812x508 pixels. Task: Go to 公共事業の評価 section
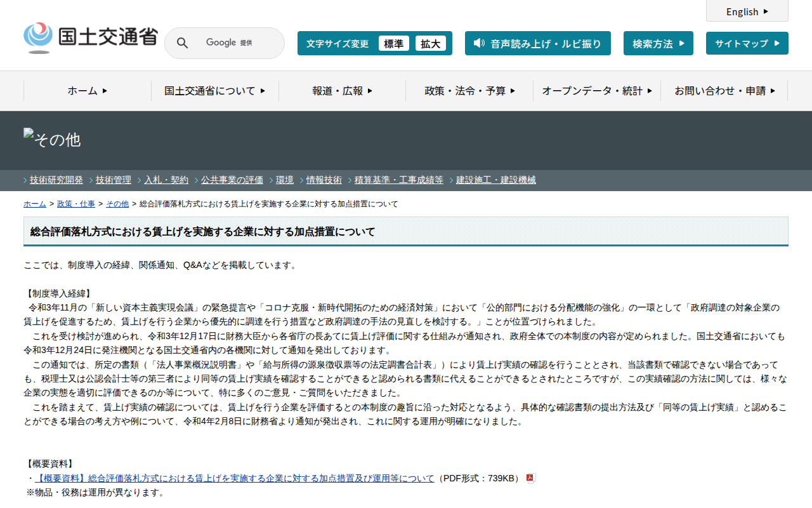[232, 180]
